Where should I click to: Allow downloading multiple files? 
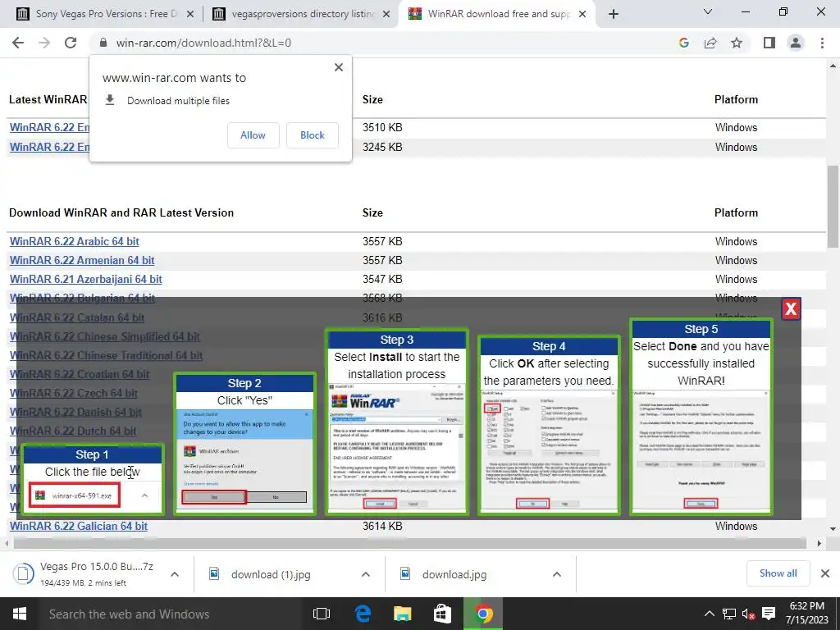(253, 135)
